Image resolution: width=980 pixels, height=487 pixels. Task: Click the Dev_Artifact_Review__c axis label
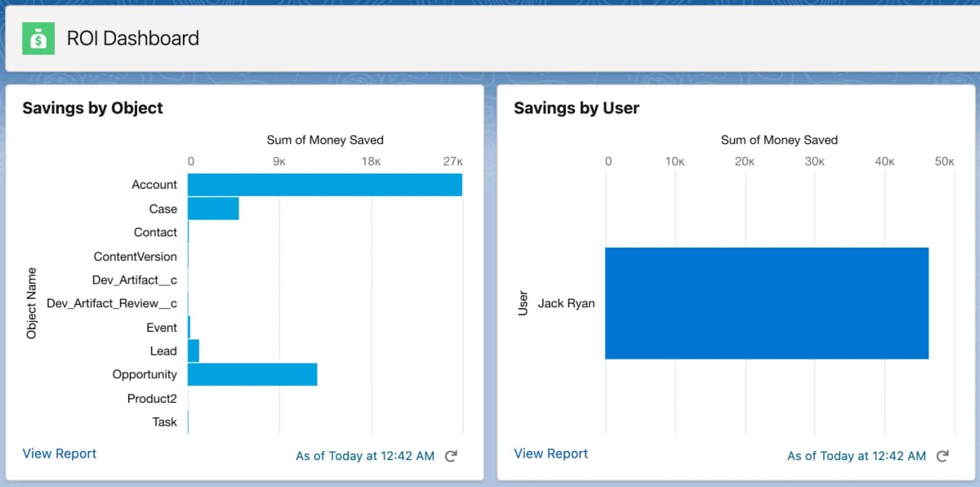[112, 303]
